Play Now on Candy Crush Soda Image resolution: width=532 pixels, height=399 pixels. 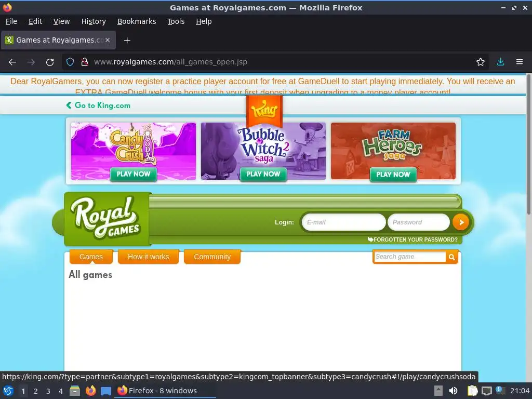[x=134, y=174]
